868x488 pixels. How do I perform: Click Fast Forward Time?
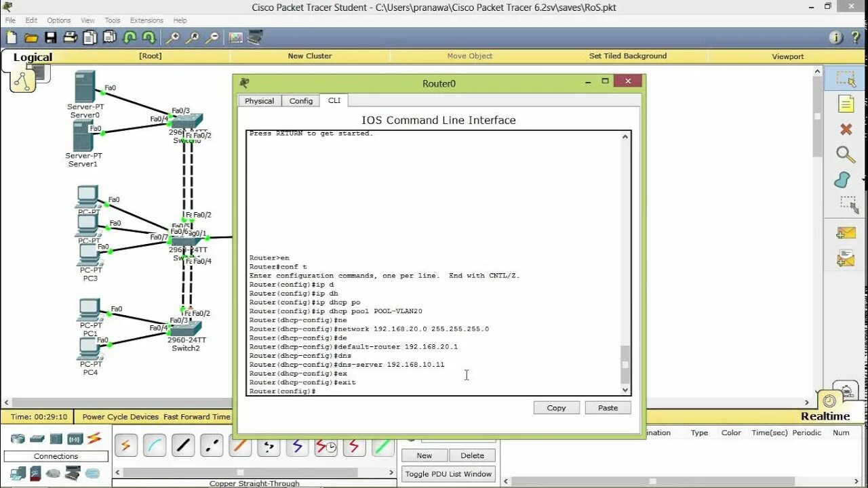[197, 417]
